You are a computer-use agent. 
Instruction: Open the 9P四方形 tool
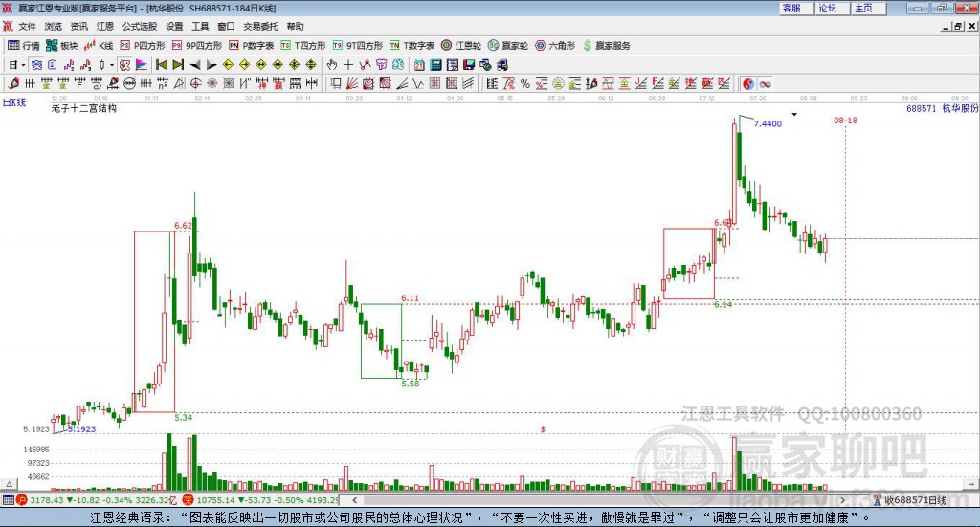click(x=197, y=46)
